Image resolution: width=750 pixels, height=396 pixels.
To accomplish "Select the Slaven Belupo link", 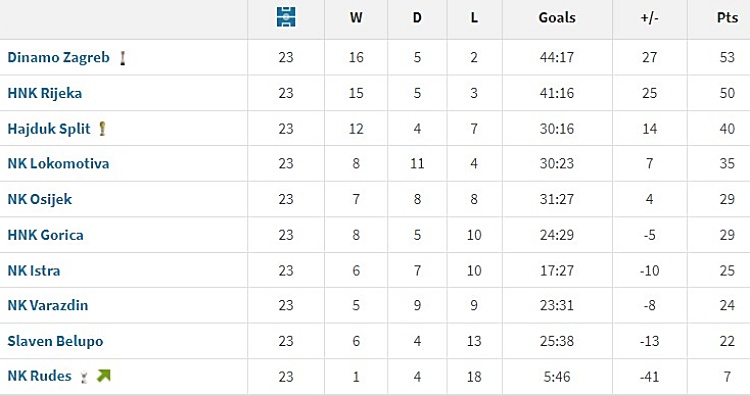I will tap(55, 341).
